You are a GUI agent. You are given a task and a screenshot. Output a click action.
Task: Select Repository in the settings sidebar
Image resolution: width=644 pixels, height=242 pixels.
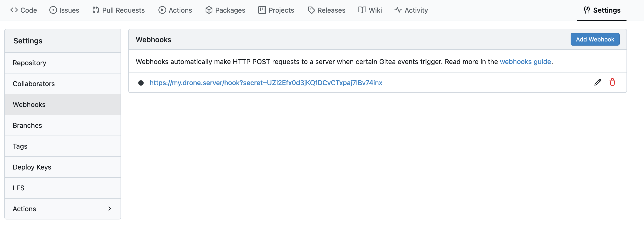click(x=29, y=63)
